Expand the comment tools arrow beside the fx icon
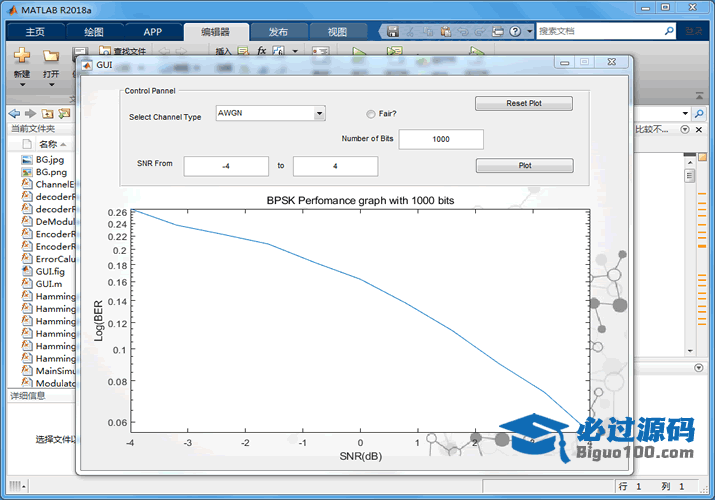715x500 pixels. tap(295, 51)
